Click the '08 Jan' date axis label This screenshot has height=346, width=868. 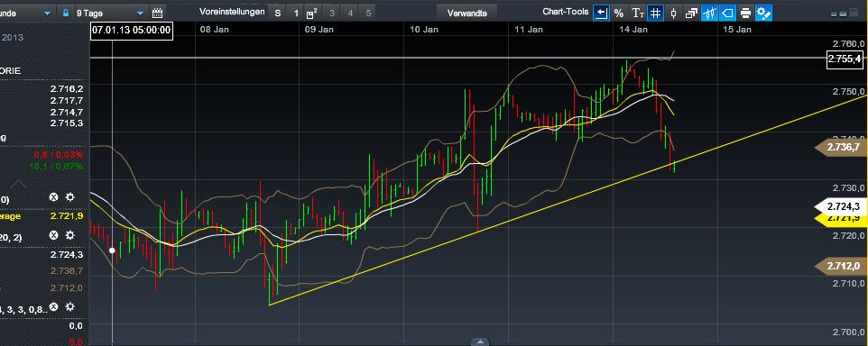213,30
